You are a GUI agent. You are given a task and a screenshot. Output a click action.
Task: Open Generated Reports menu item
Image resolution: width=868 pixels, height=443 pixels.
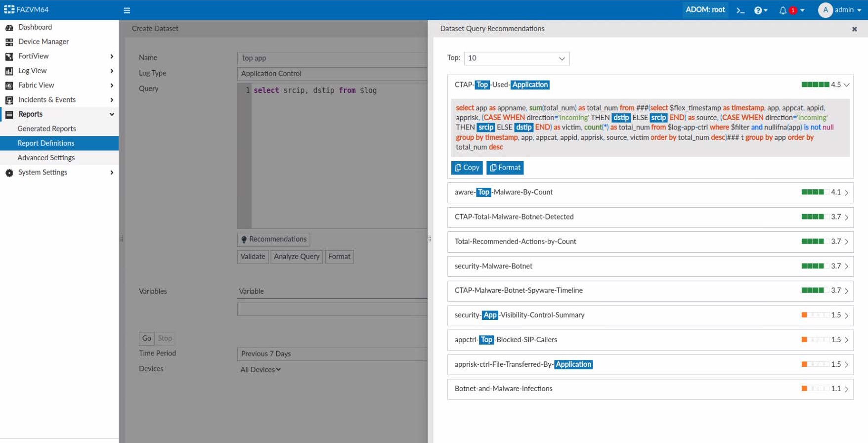[46, 129]
